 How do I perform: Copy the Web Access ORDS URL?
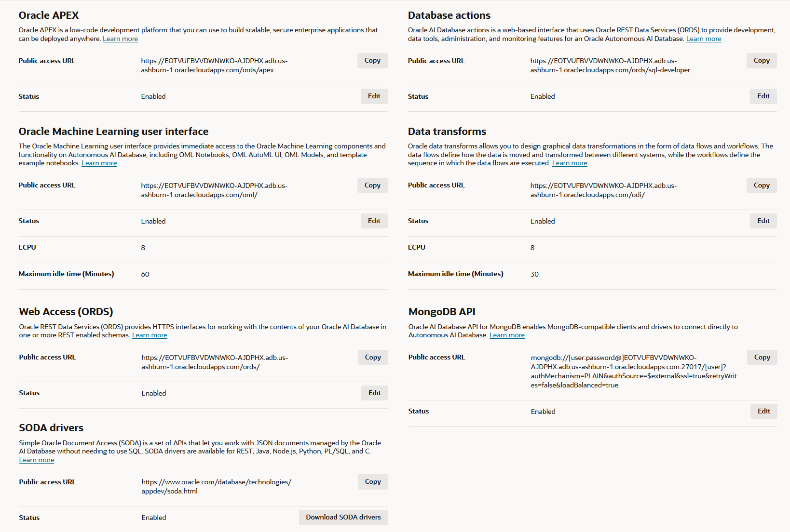coord(372,357)
